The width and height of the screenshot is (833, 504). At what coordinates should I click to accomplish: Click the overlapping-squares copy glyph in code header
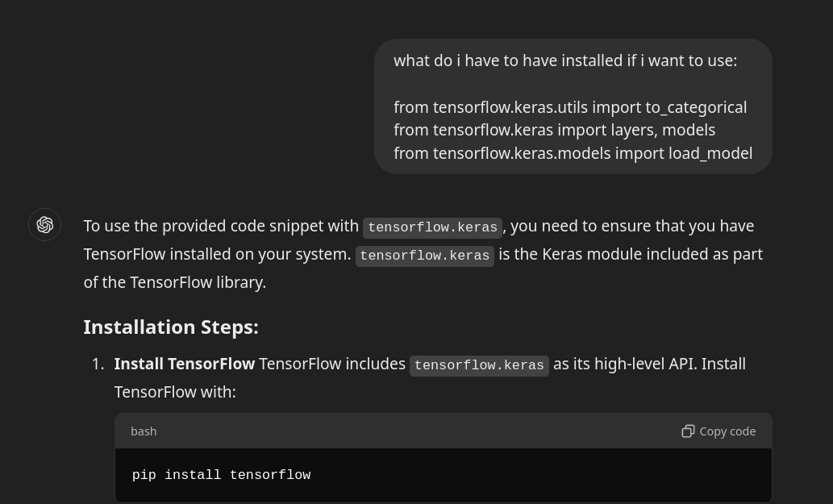coord(689,431)
